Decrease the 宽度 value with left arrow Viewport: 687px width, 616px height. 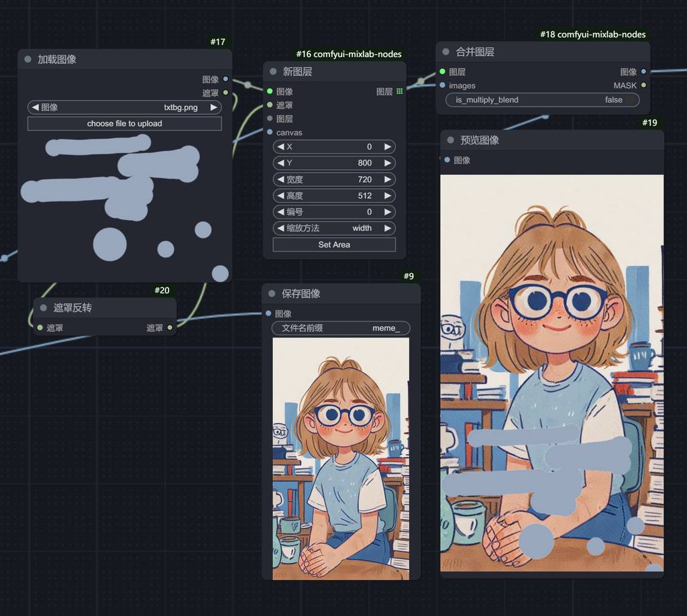[x=281, y=180]
